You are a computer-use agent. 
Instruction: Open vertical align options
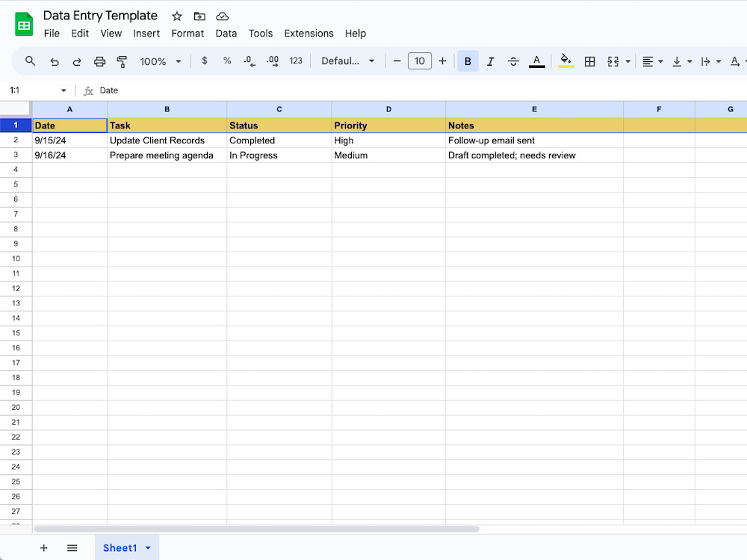pos(682,61)
